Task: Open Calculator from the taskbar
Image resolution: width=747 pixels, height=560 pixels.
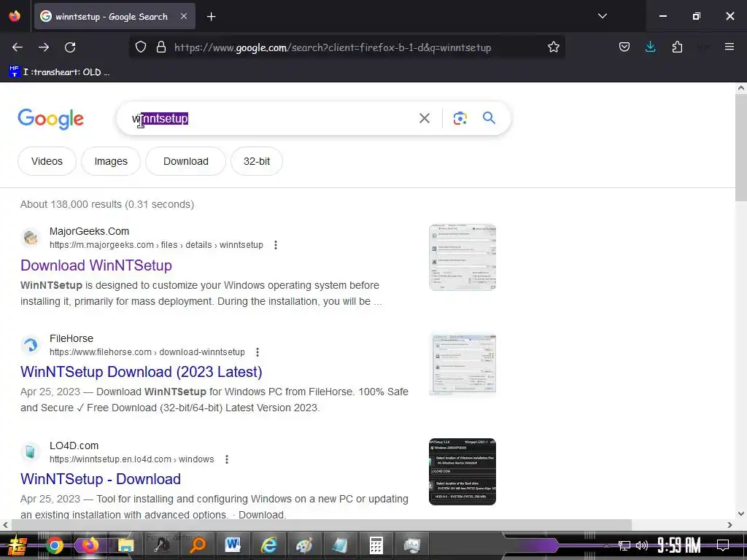Action: [376, 545]
